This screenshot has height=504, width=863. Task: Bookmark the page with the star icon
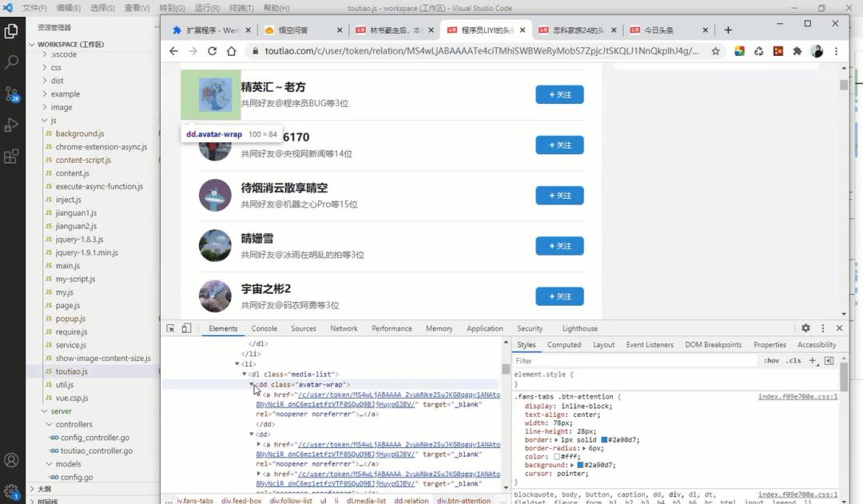pos(716,50)
